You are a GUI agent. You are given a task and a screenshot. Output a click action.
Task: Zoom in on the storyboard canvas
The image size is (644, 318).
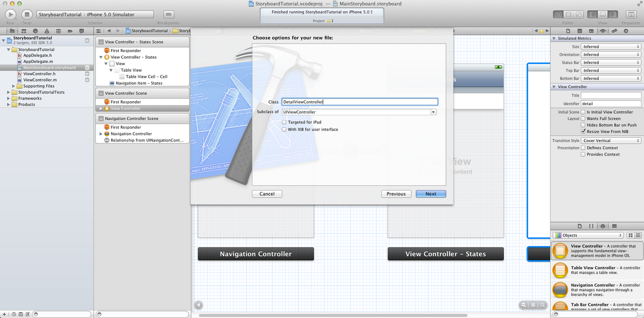tap(543, 305)
